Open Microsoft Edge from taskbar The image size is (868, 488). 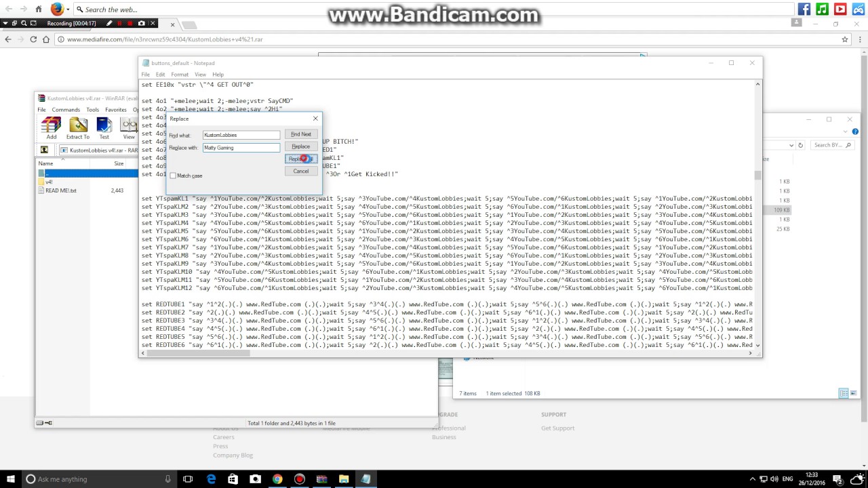(212, 479)
